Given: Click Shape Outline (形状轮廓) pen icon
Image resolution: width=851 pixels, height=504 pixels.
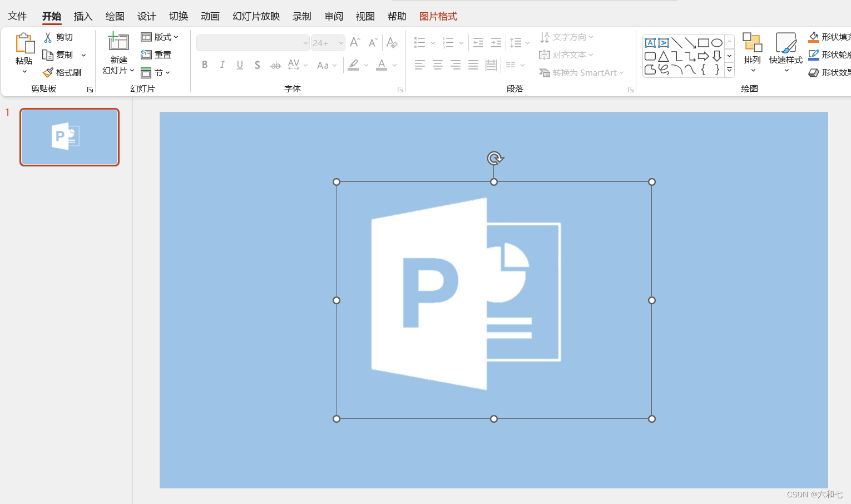Looking at the screenshot, I should point(814,55).
